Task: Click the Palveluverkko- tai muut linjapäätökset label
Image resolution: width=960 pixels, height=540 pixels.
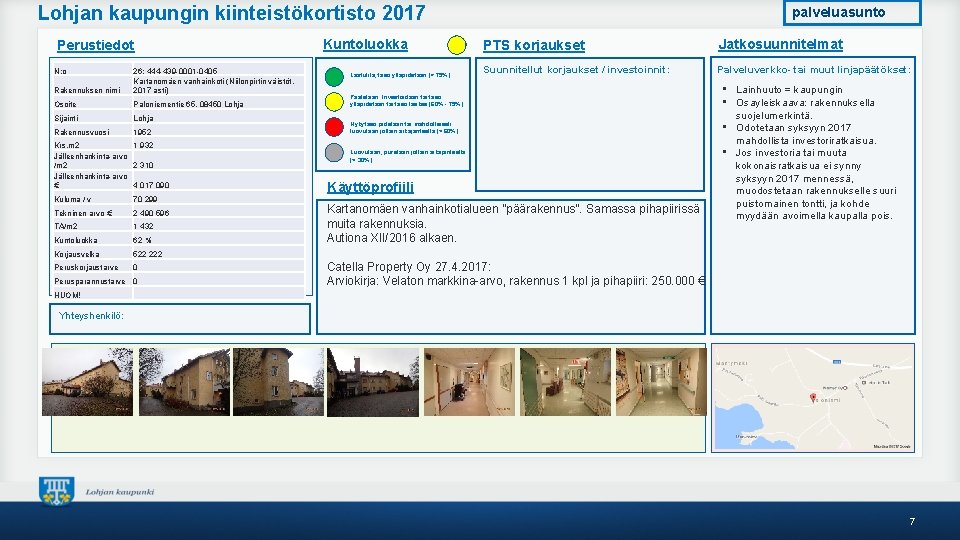Action: 814,70
